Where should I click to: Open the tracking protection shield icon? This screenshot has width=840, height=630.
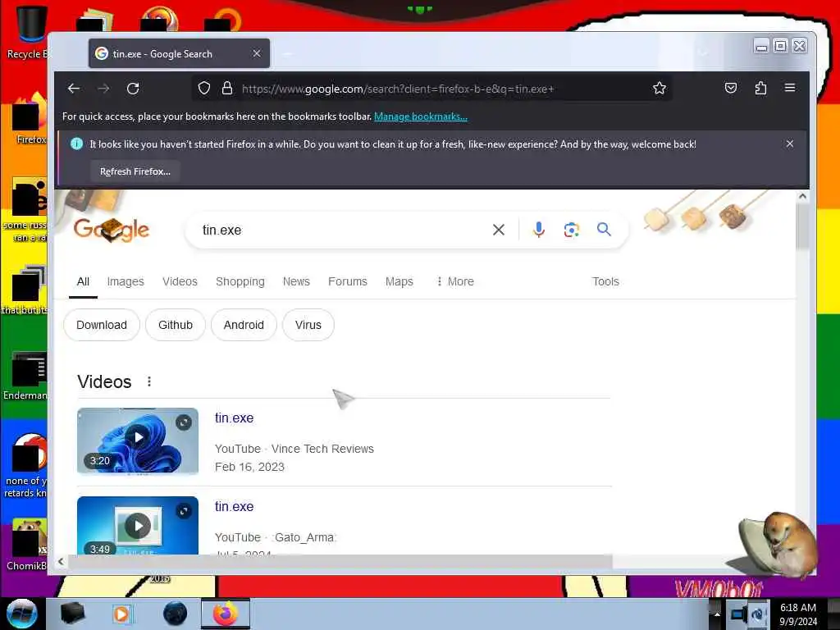click(x=204, y=88)
